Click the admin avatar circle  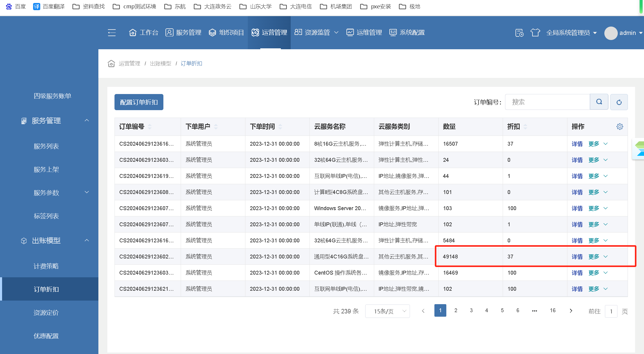tap(611, 33)
